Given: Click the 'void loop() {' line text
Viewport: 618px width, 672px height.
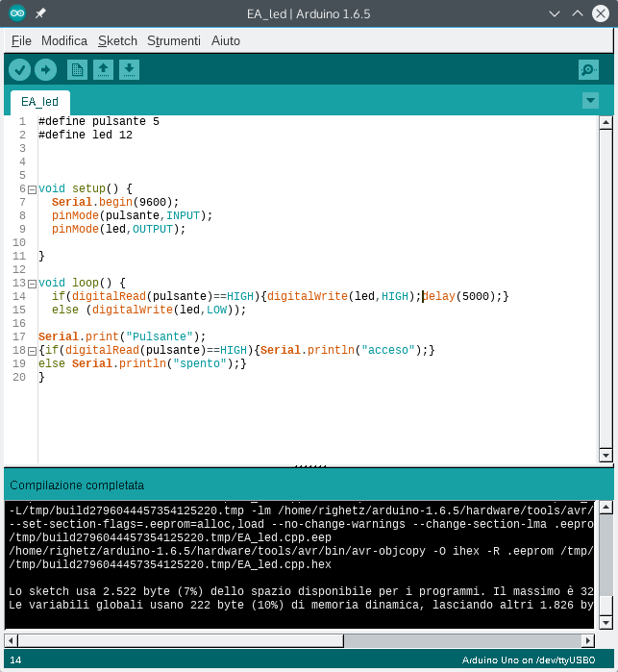Looking at the screenshot, I should click(x=82, y=284).
